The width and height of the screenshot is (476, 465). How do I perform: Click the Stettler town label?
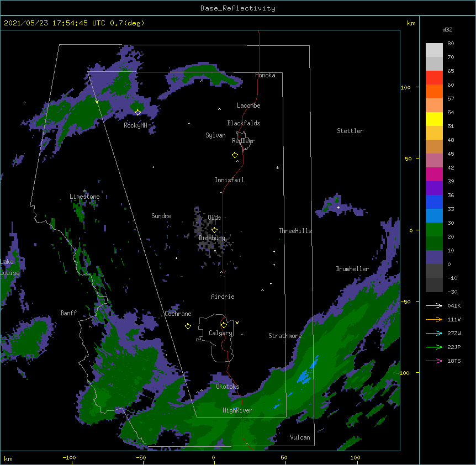click(x=350, y=131)
